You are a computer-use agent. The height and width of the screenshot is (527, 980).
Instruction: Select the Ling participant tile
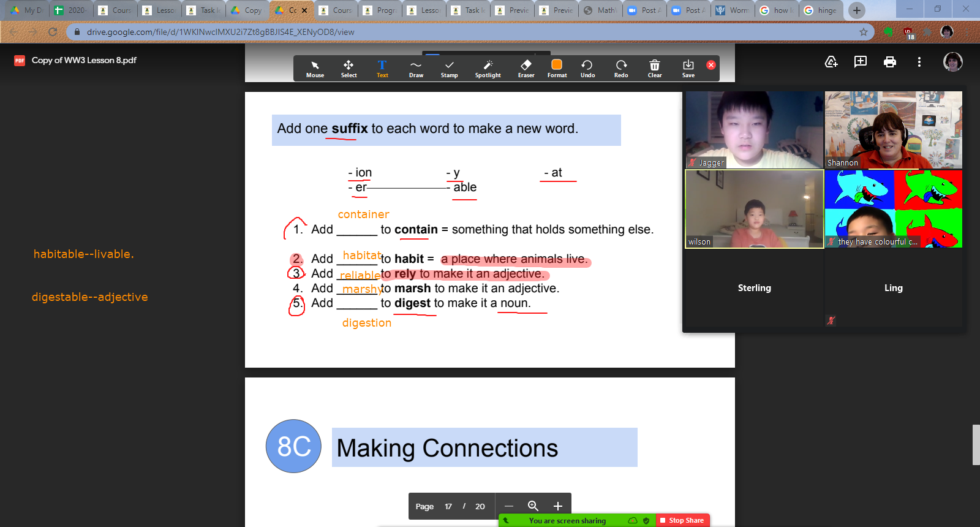point(894,287)
